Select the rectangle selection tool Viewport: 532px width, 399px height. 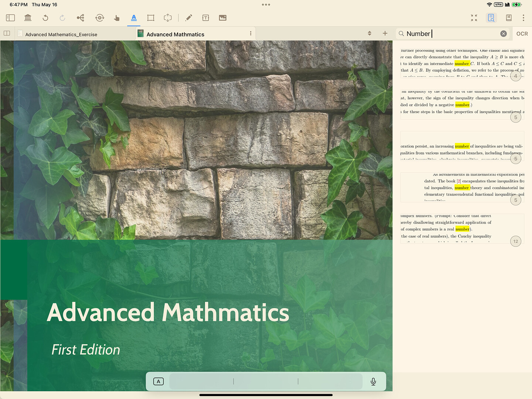pyautogui.click(x=151, y=18)
